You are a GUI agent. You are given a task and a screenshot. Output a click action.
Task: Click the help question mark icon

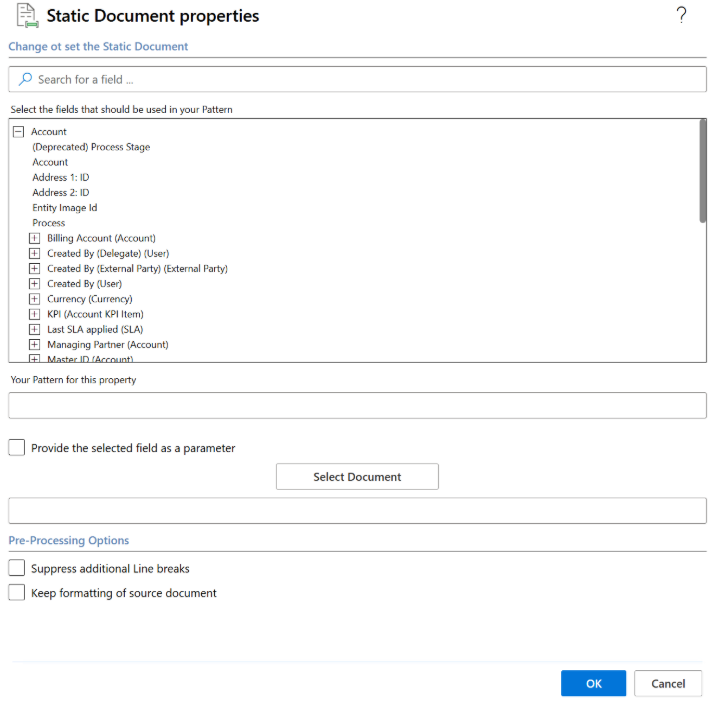[x=682, y=15]
